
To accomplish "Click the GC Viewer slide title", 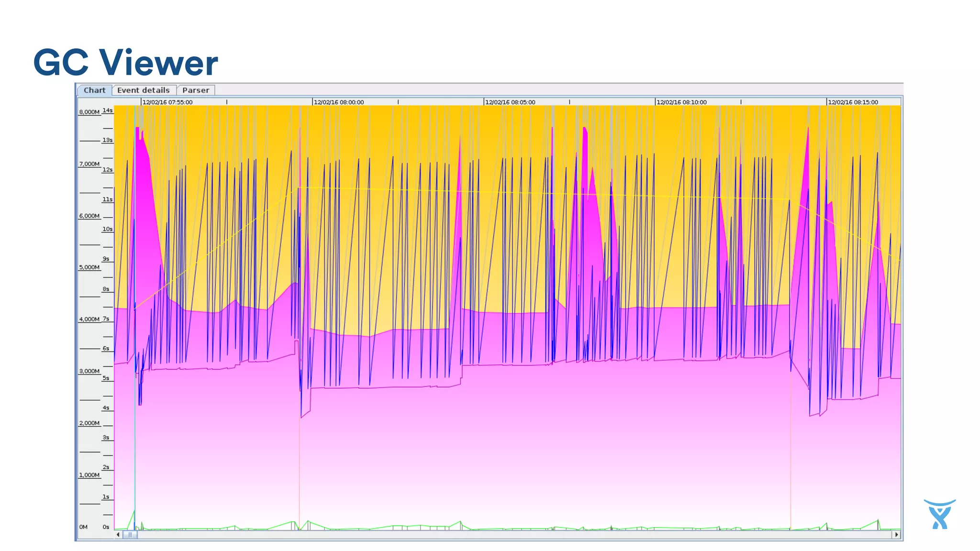I will point(125,62).
